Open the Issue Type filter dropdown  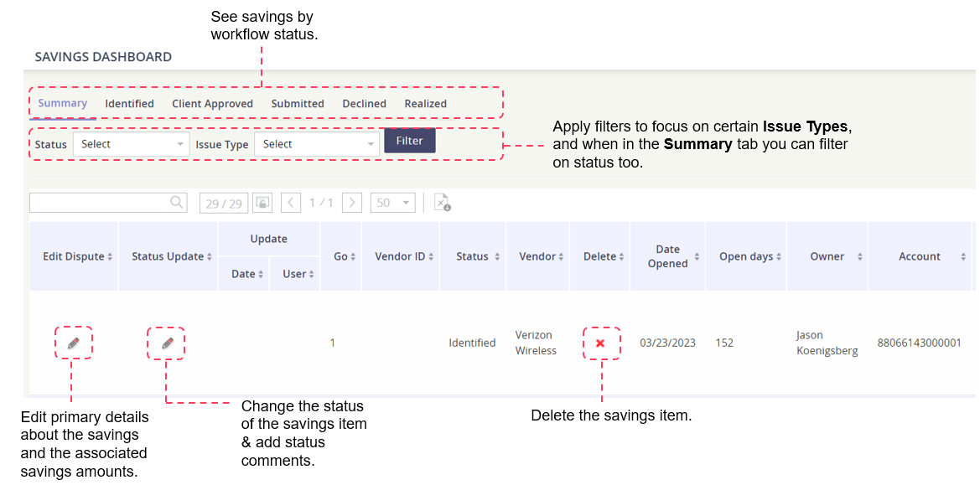316,144
